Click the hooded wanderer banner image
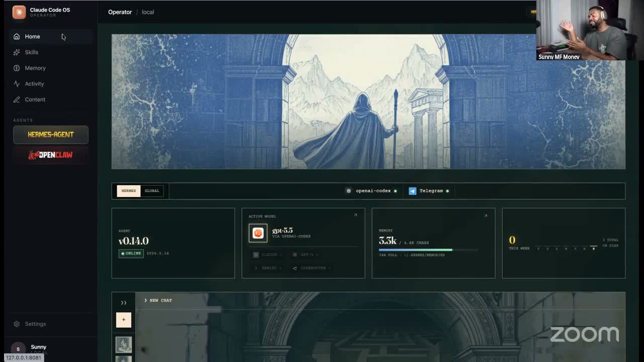The width and height of the screenshot is (644, 362). (368, 102)
